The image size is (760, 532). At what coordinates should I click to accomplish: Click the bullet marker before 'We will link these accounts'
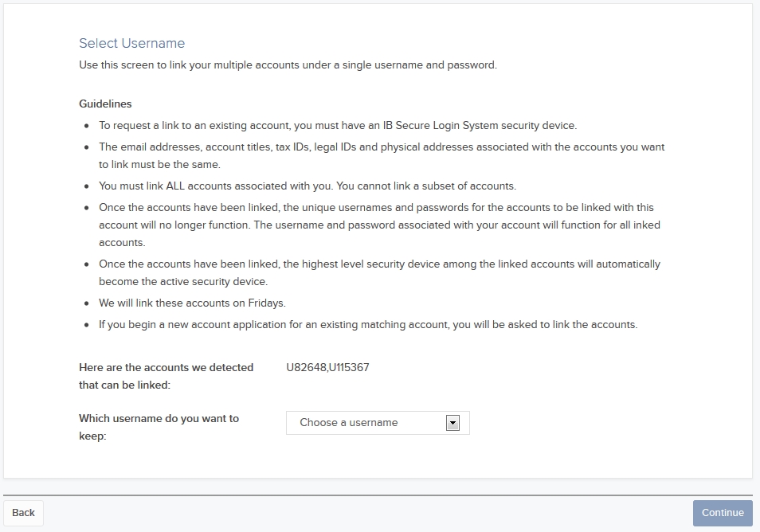[87, 303]
